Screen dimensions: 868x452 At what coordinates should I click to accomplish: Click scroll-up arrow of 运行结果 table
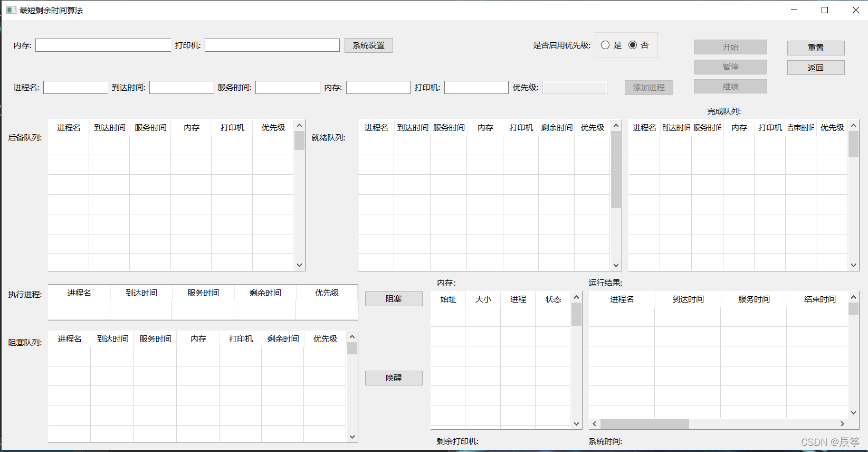pos(853,297)
